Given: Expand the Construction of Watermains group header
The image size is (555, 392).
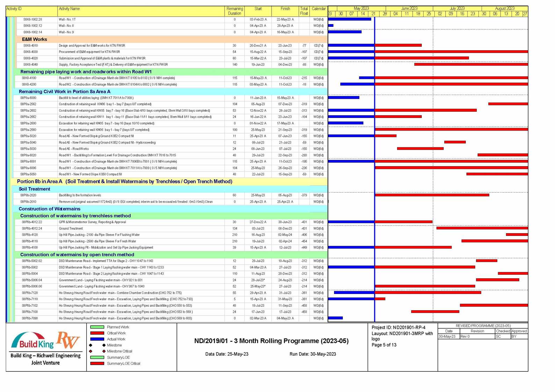Looking at the screenshot, I should click(x=49, y=209).
